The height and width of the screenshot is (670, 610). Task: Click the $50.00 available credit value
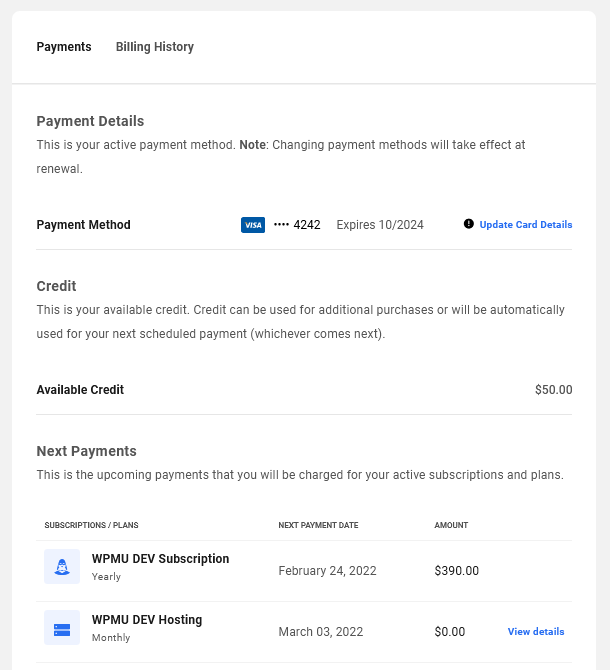click(554, 390)
